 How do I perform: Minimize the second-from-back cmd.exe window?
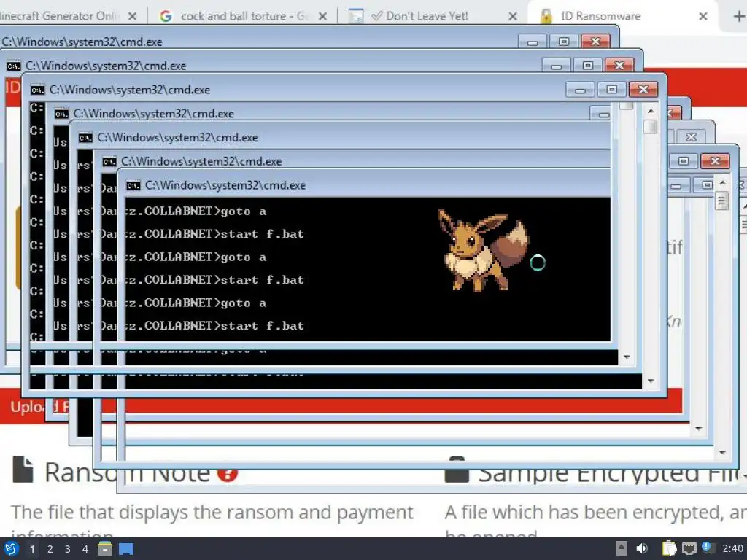[x=556, y=66]
